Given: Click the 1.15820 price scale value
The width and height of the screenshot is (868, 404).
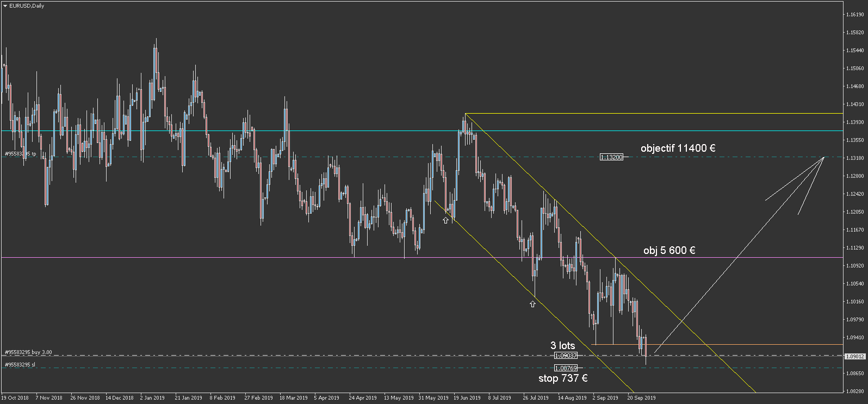Looking at the screenshot, I should tap(855, 33).
